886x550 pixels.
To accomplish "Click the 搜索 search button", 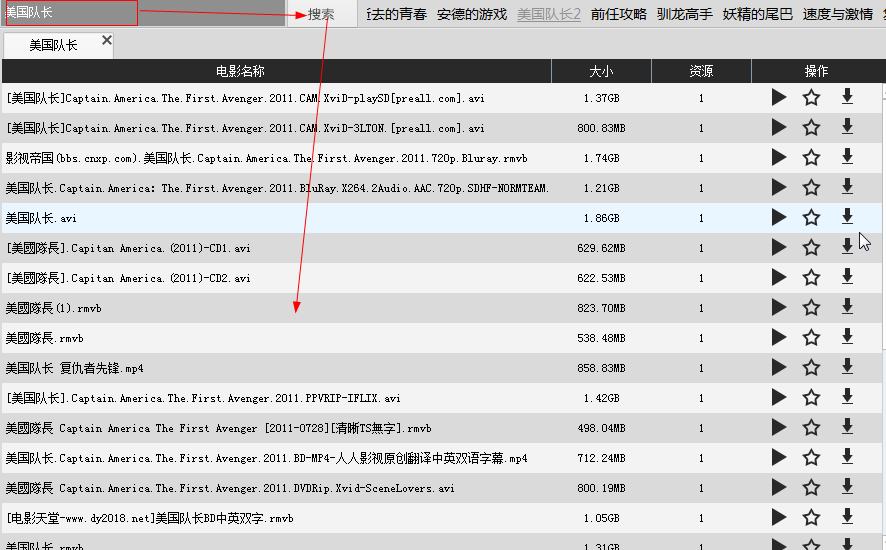I will (x=321, y=14).
